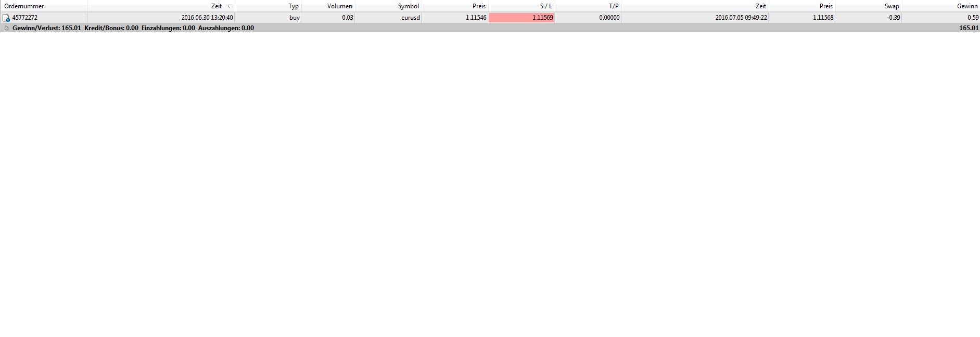This screenshot has height=337, width=980.
Task: Select order number 45772272 in the list
Action: coord(25,18)
